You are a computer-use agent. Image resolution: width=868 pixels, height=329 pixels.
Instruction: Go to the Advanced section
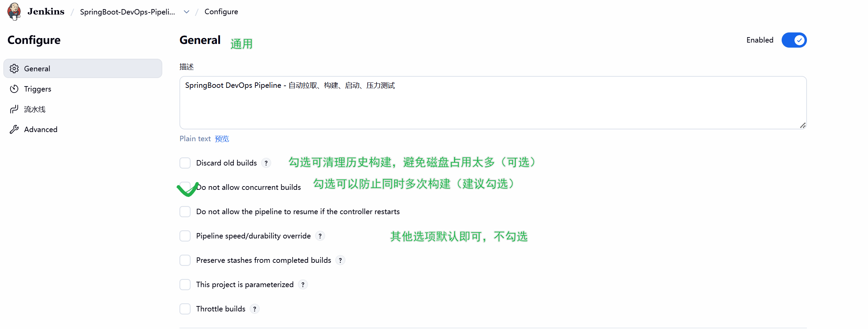click(x=83, y=129)
